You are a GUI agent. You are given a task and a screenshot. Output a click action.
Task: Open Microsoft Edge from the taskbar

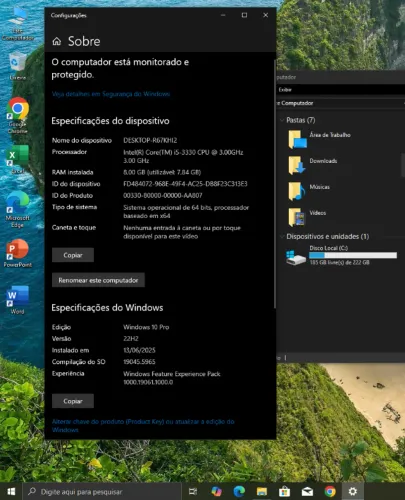pos(239,491)
